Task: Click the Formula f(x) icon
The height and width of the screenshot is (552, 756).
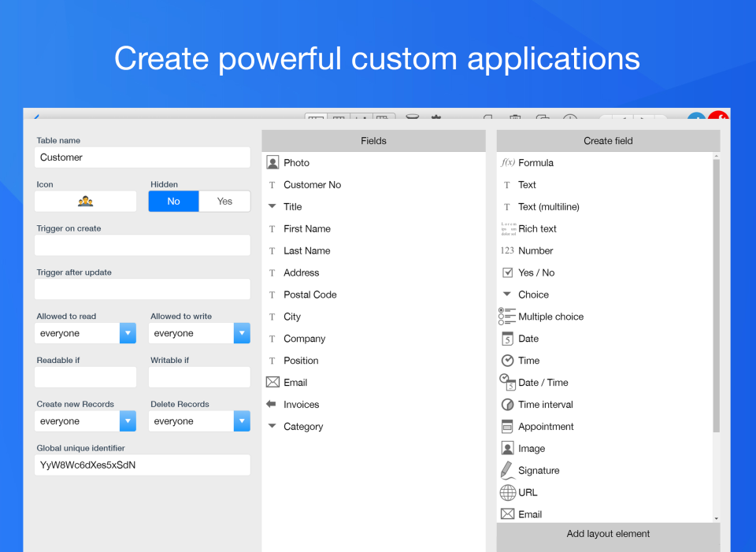Action: (508, 162)
